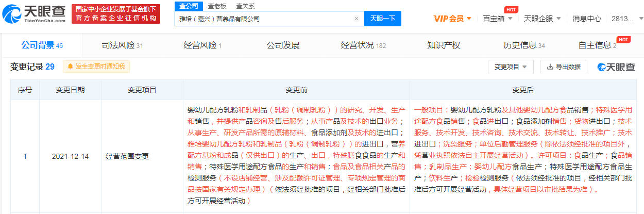Open the account 2813... dropdown
Screen dimensions: 644x214
pos(626,19)
